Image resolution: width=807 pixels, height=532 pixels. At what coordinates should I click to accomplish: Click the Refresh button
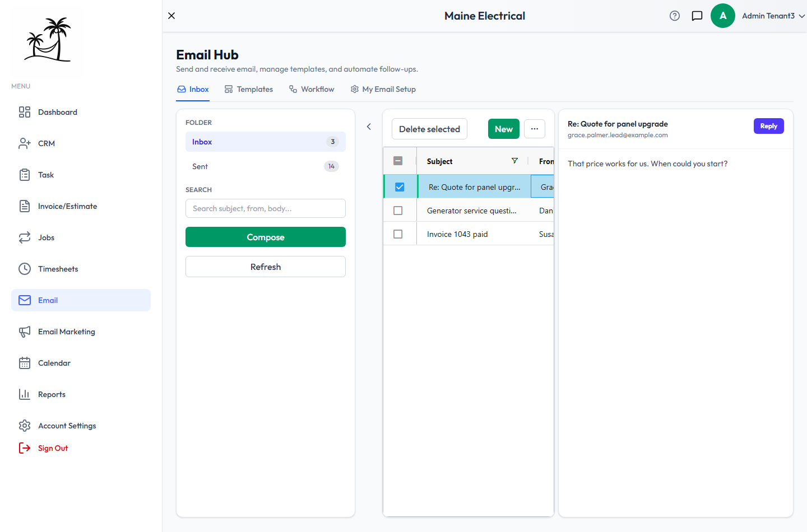coord(266,267)
